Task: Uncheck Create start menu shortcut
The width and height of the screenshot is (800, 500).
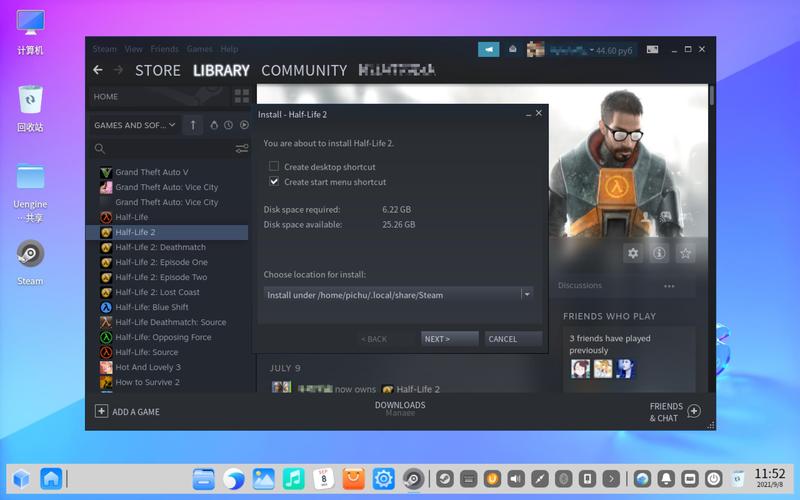Action: pyautogui.click(x=274, y=181)
